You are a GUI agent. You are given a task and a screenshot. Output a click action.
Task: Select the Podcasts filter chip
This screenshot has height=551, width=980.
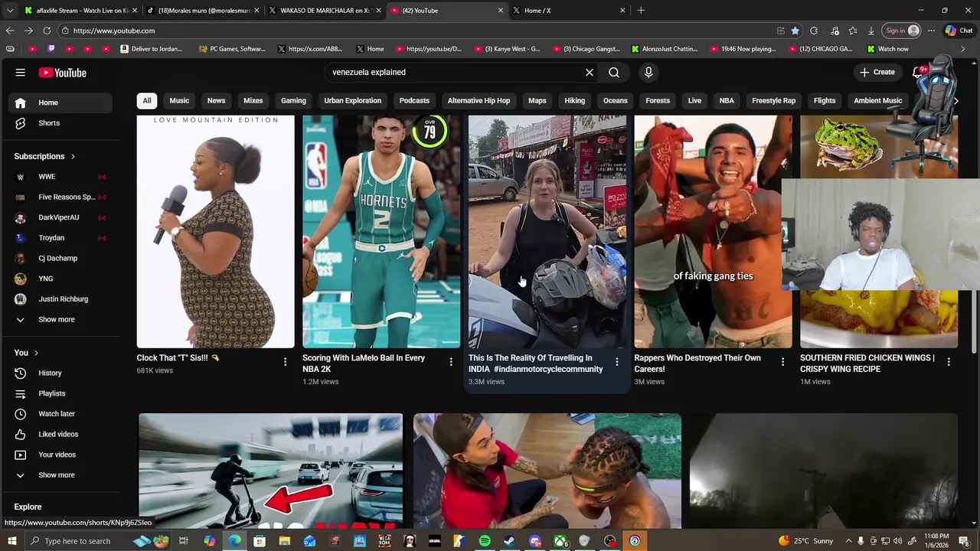pos(414,101)
